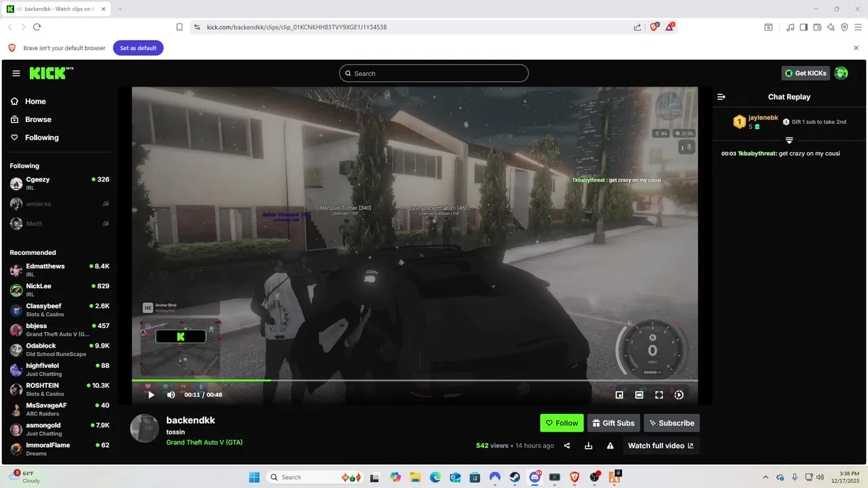Mute the clip volume

(x=171, y=394)
